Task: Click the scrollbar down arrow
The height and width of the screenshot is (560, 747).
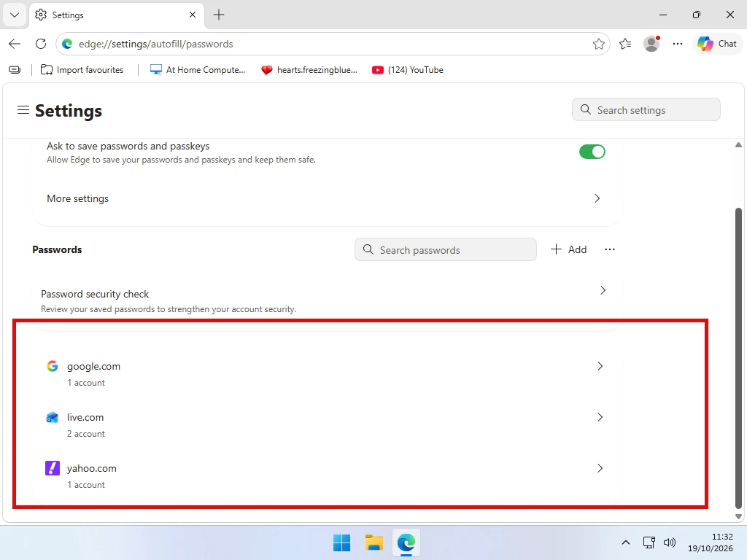Action: coord(738,517)
